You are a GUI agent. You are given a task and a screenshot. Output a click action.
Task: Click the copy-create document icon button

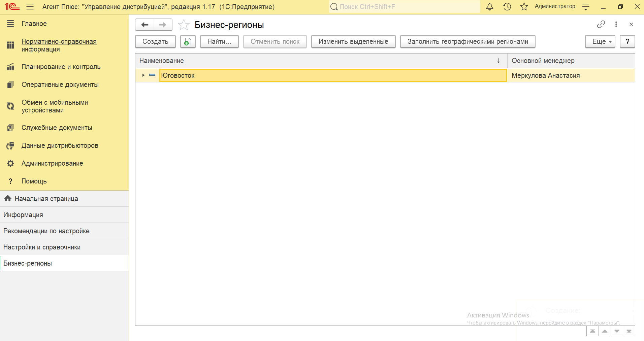point(188,42)
